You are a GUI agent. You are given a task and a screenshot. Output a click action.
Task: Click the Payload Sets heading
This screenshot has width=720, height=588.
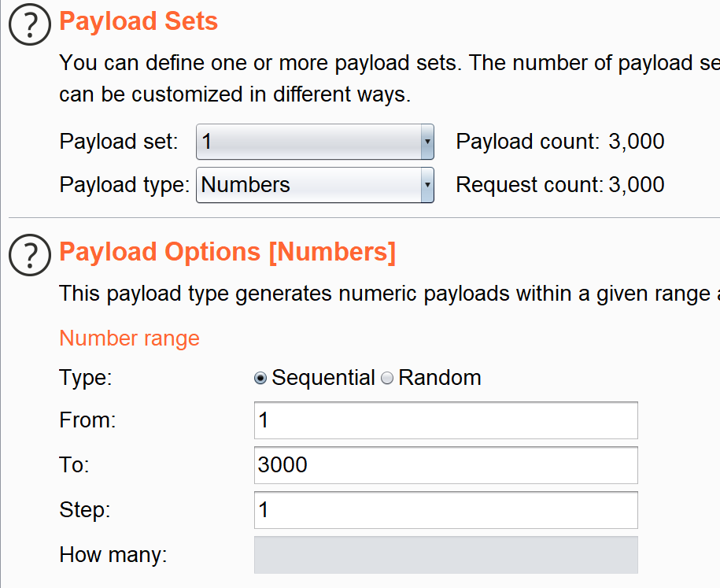point(138,21)
